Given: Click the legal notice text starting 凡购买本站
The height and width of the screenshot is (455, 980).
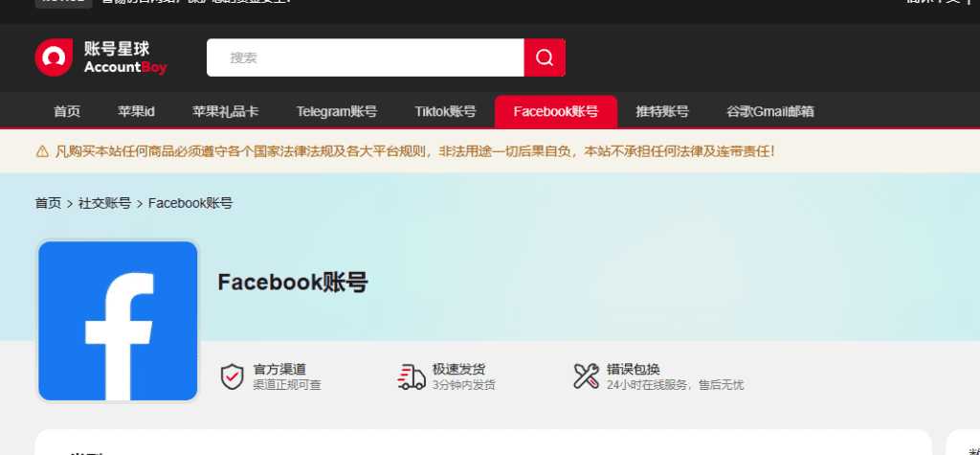Looking at the screenshot, I should point(415,151).
